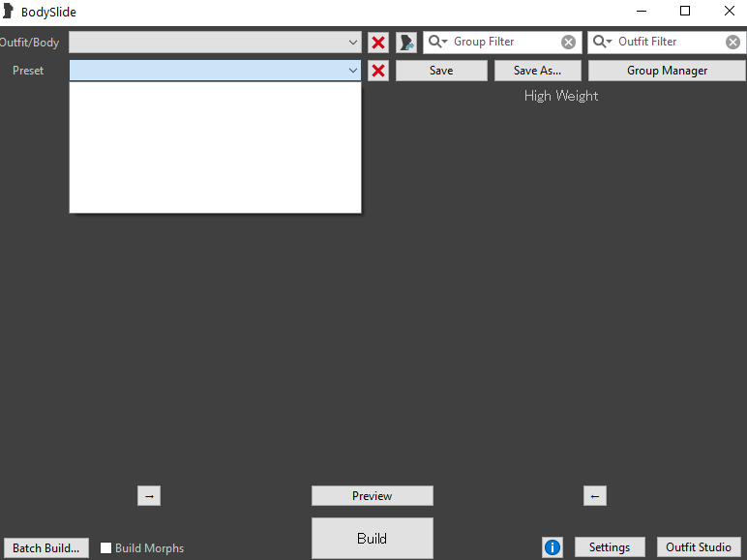Open the Outfit Studio silhouette icon beside Outfit/Body

[406, 43]
